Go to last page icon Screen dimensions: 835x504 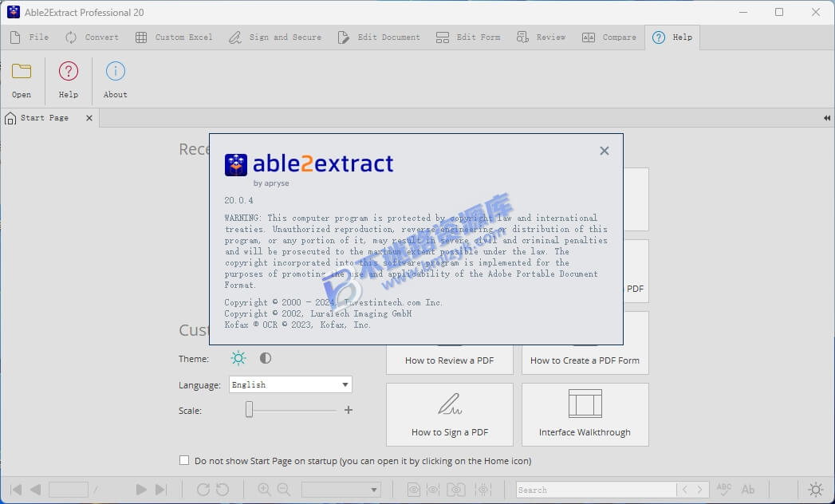point(161,490)
